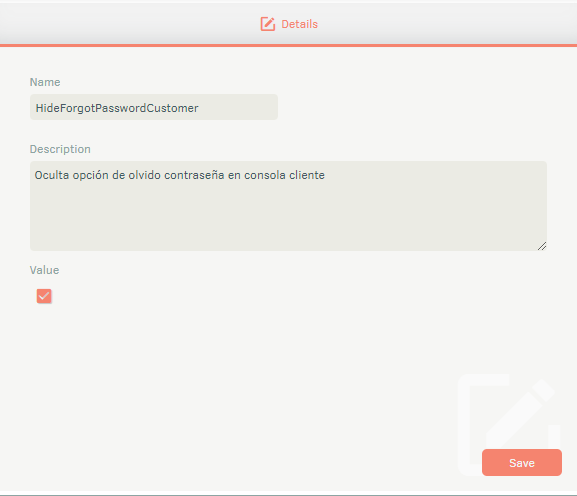Click the Value field label
This screenshot has height=496, width=577.
[44, 270]
